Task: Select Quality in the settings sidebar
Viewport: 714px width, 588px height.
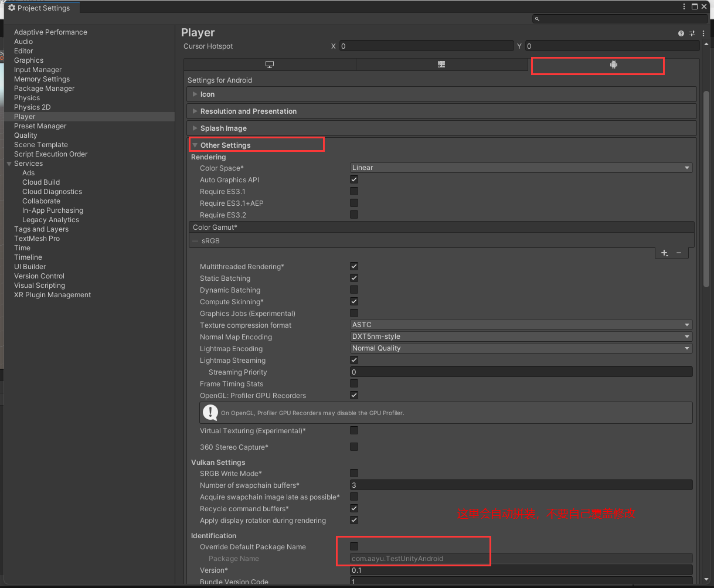Action: tap(26, 135)
